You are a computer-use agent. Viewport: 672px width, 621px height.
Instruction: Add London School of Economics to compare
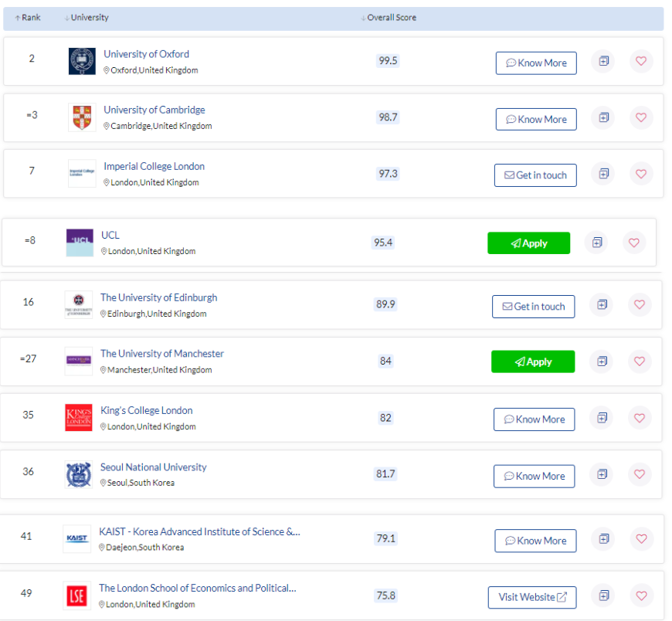click(x=603, y=596)
